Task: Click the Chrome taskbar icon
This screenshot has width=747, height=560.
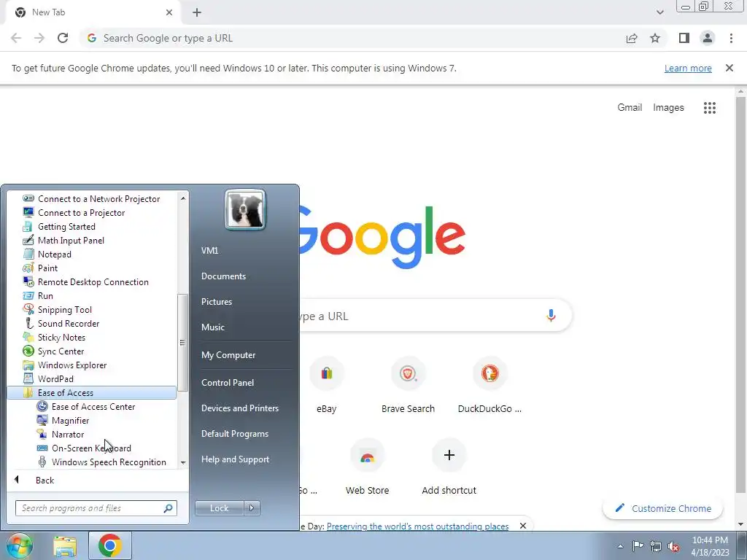Action: point(110,545)
